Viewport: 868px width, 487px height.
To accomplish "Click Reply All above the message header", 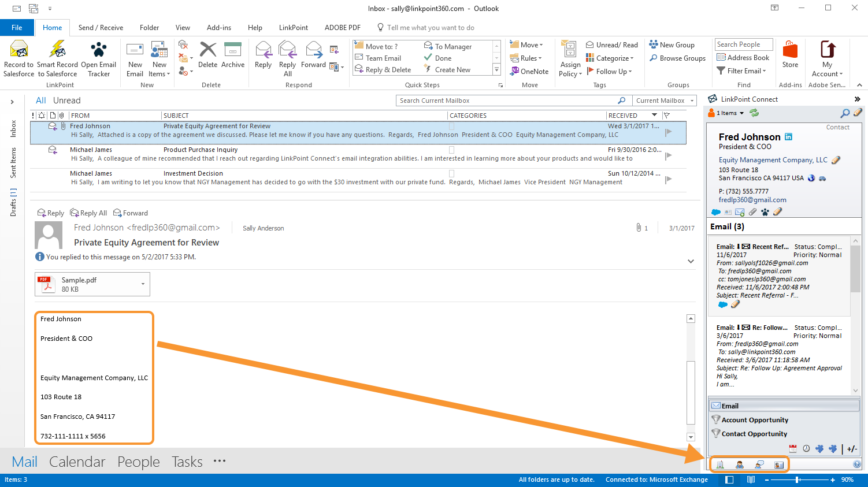I will (x=88, y=213).
